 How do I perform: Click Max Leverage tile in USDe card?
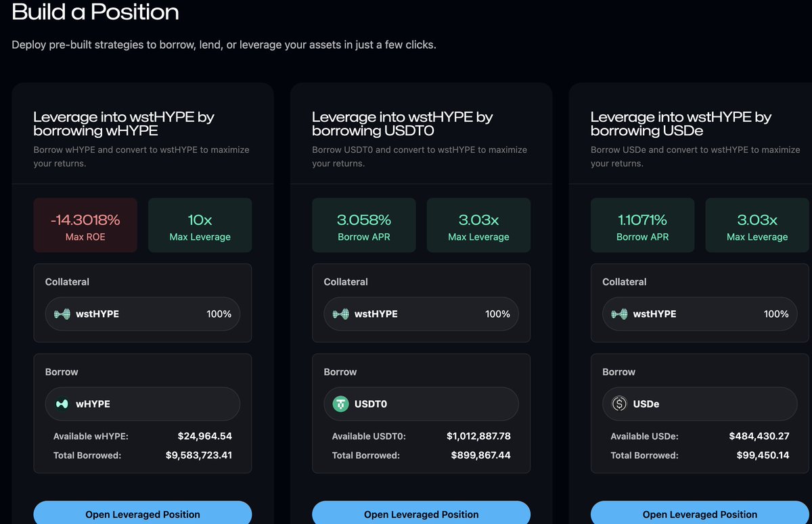757,225
